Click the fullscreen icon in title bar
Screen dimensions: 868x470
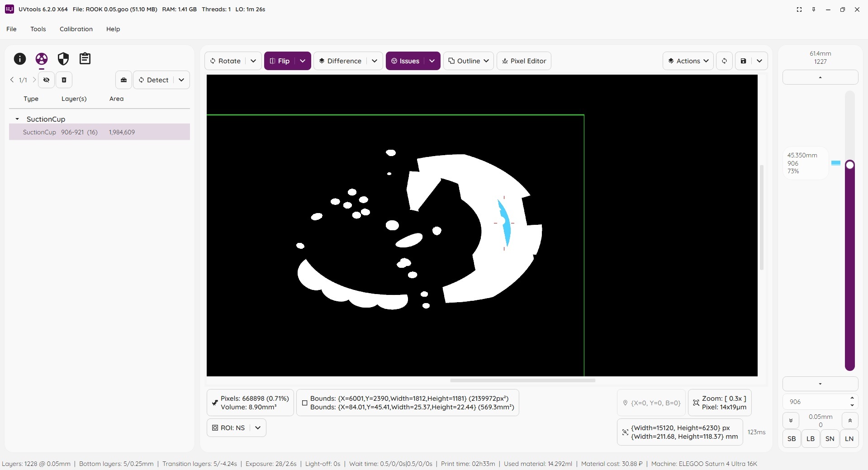click(799, 9)
